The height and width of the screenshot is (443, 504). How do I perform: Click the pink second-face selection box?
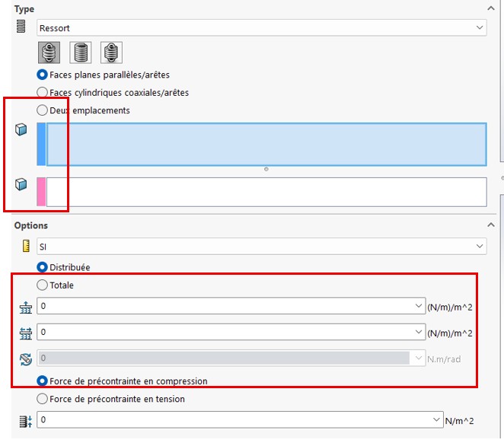tap(266, 192)
